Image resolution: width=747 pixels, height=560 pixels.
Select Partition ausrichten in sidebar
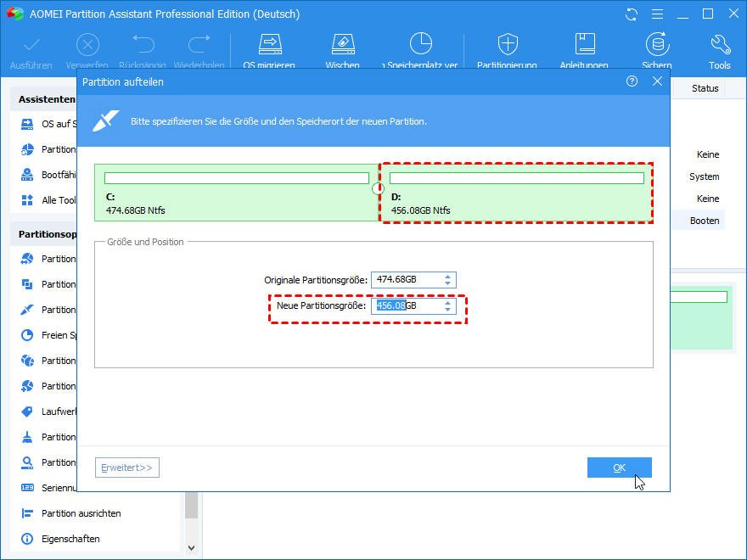pyautogui.click(x=81, y=513)
